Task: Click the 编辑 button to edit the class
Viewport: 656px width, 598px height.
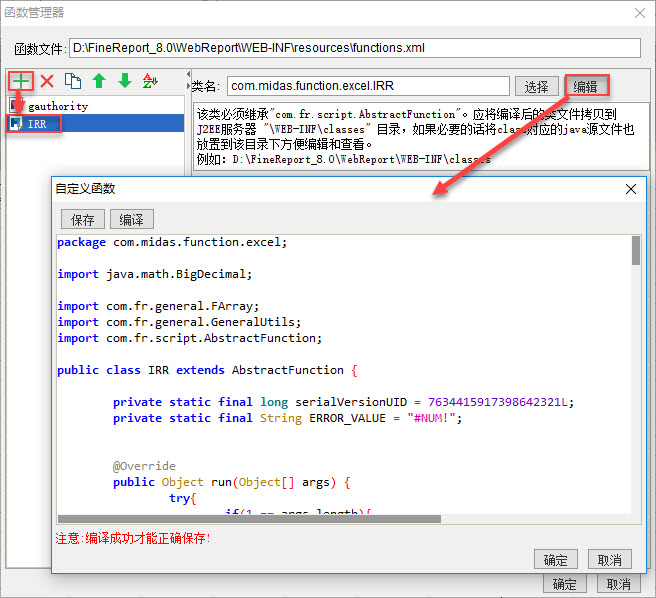Action: (586, 87)
